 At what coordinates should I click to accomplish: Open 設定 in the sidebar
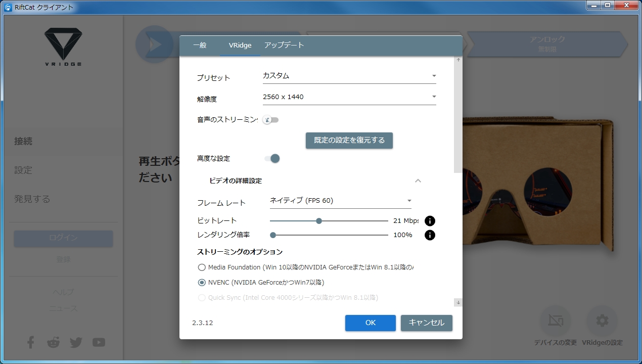[x=23, y=170]
